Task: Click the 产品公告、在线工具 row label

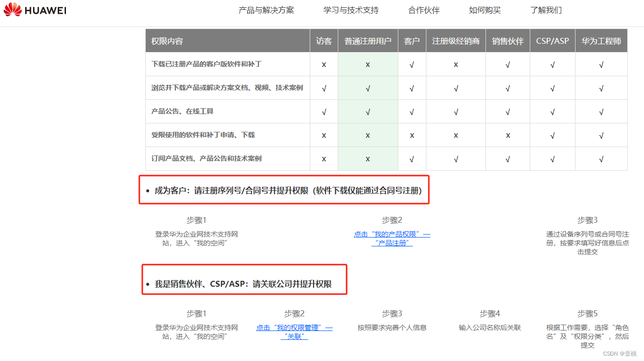Action: pos(182,112)
